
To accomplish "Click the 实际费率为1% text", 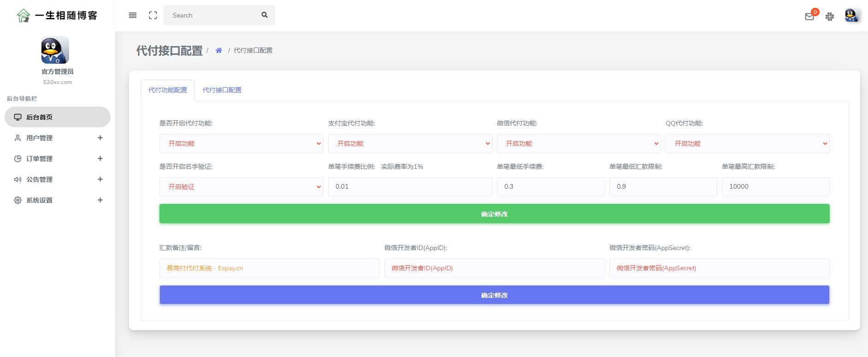I will pyautogui.click(x=402, y=167).
